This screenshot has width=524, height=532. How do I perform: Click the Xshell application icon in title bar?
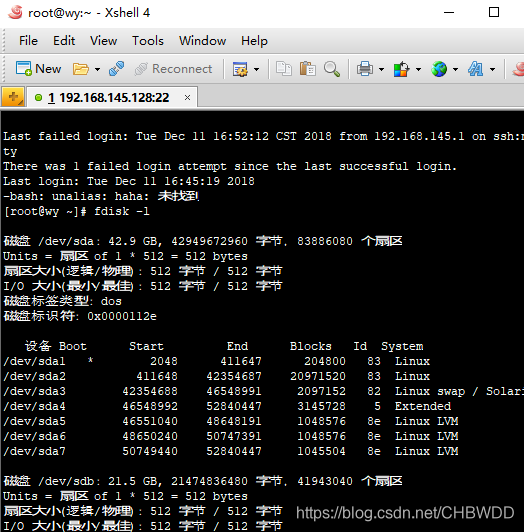[15, 13]
